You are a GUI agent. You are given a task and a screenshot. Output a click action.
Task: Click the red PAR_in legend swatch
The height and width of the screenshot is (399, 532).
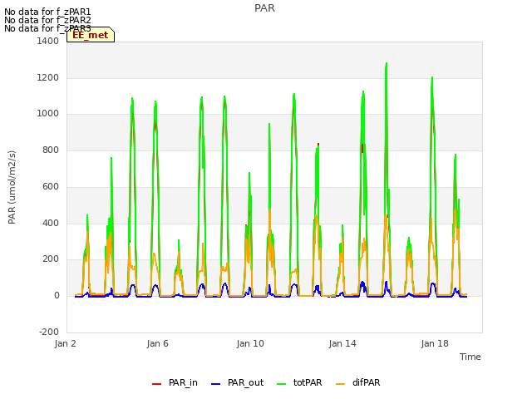click(156, 384)
